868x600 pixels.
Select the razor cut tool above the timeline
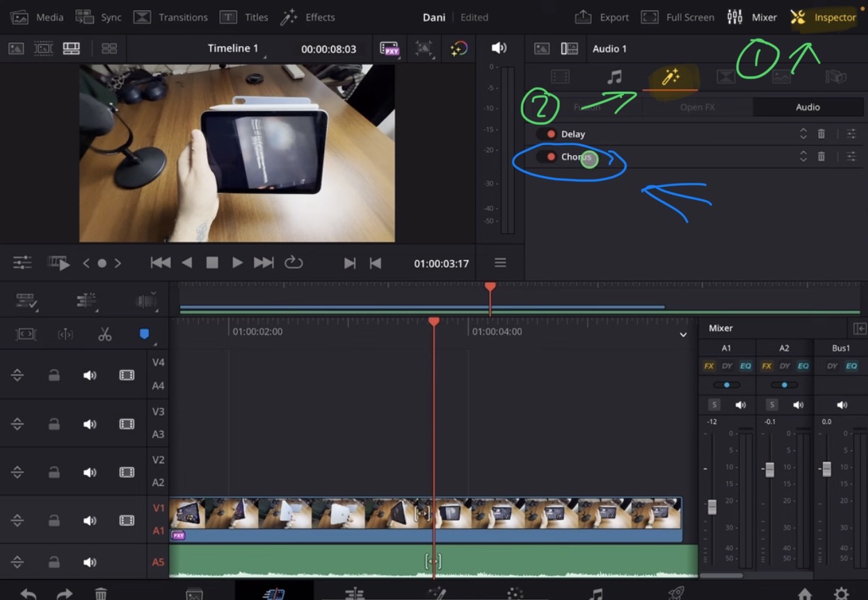point(104,334)
